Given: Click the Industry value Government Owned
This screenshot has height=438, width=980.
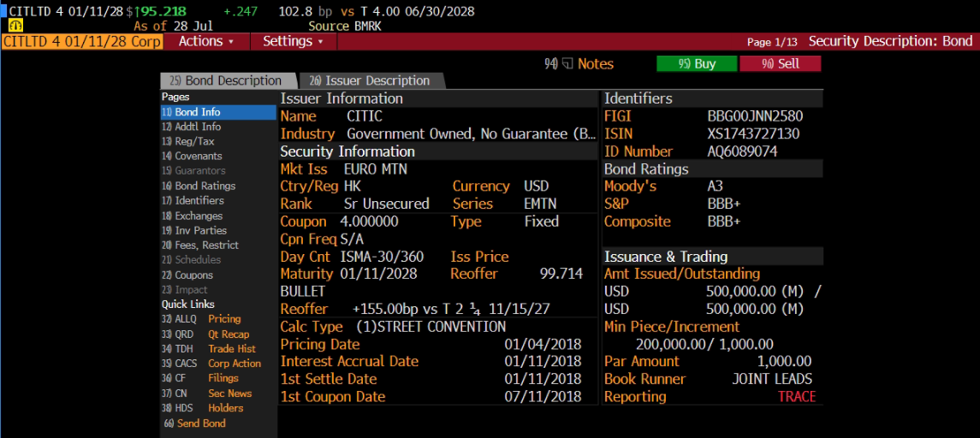Looking at the screenshot, I should [472, 133].
